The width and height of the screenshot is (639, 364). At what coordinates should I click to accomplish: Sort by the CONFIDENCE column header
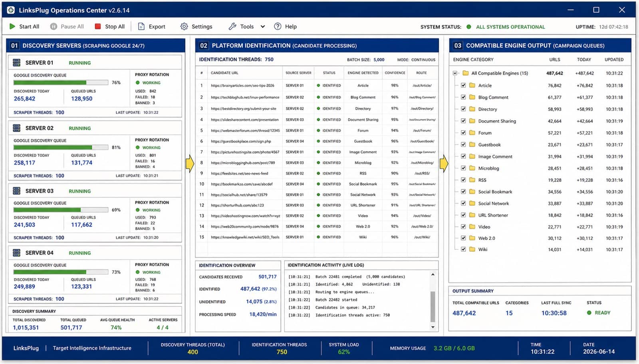coord(395,73)
